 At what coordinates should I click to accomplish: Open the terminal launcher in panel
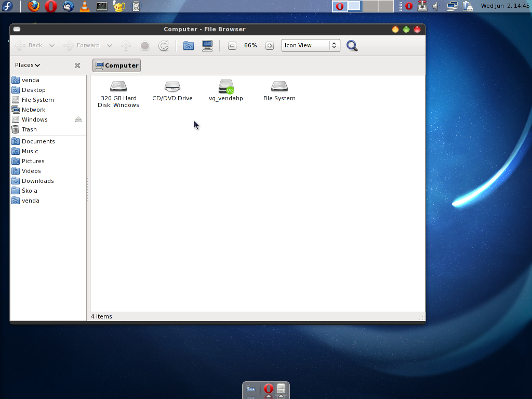pyautogui.click(x=102, y=6)
